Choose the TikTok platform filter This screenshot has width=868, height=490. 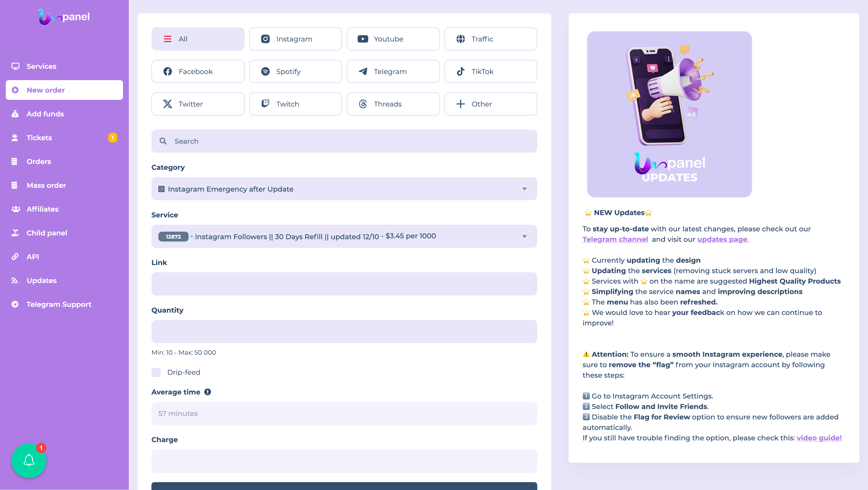point(490,71)
